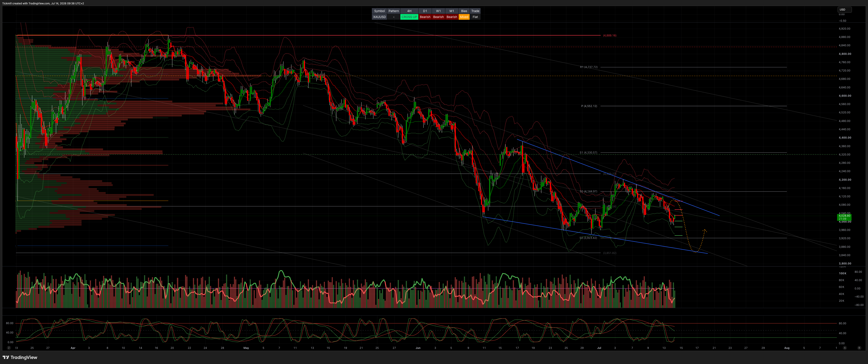This screenshot has width=868, height=364.
Task: Click the 4,400.00 price axis label
Action: (x=845, y=138)
